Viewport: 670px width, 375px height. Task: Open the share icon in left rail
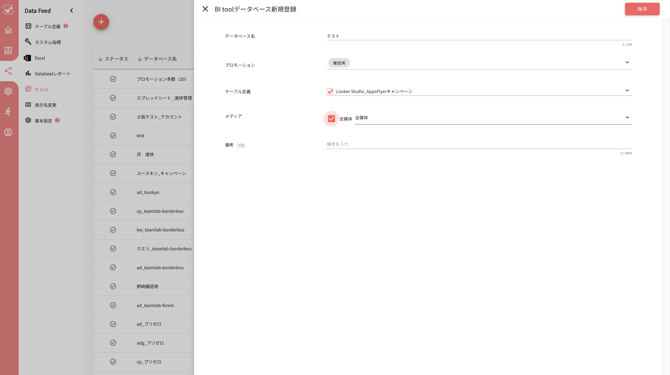pos(8,71)
